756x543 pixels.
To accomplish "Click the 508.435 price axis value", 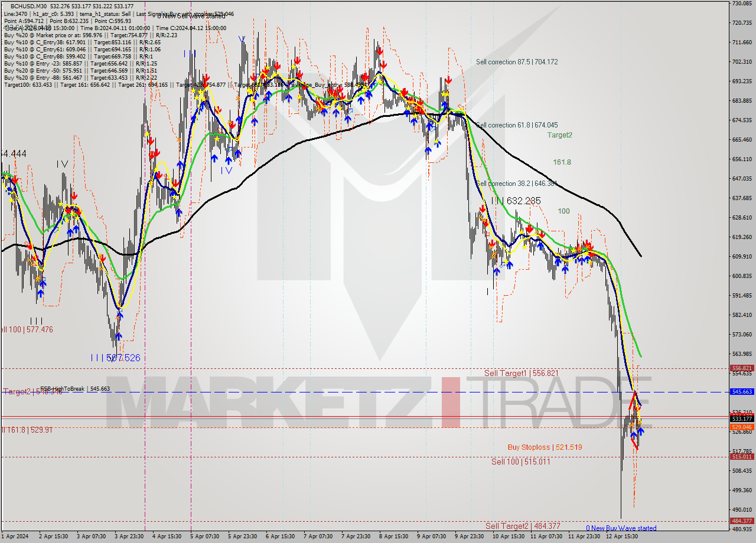I will coord(742,470).
